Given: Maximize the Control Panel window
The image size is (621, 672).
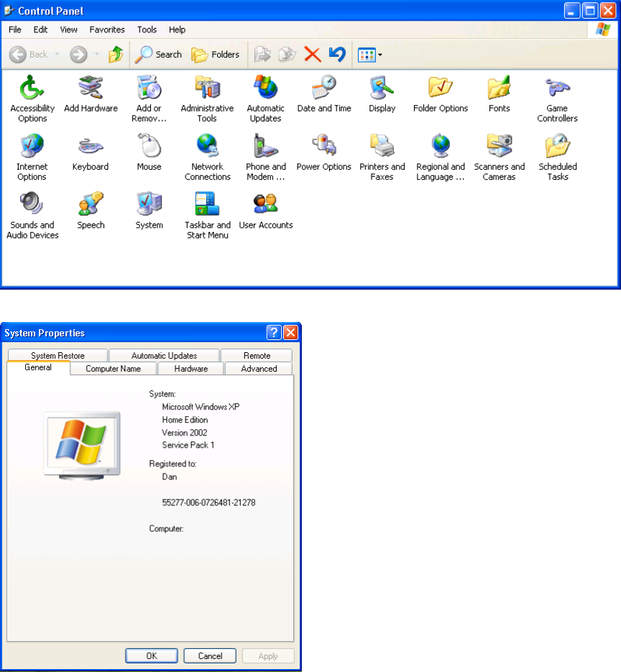Looking at the screenshot, I should pos(590,11).
